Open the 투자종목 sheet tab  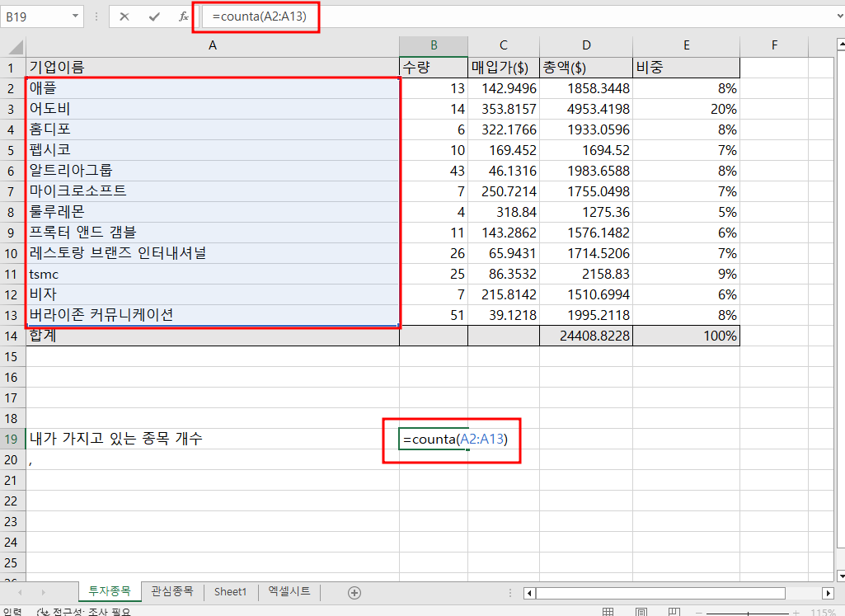110,591
